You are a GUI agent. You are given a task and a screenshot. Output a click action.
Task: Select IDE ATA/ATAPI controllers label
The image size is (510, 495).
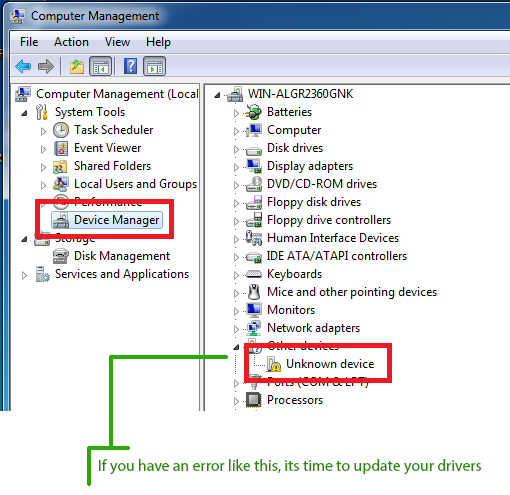337,256
